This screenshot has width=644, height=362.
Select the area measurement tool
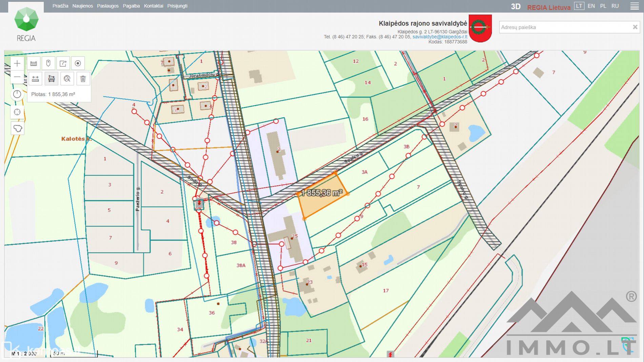(x=51, y=79)
